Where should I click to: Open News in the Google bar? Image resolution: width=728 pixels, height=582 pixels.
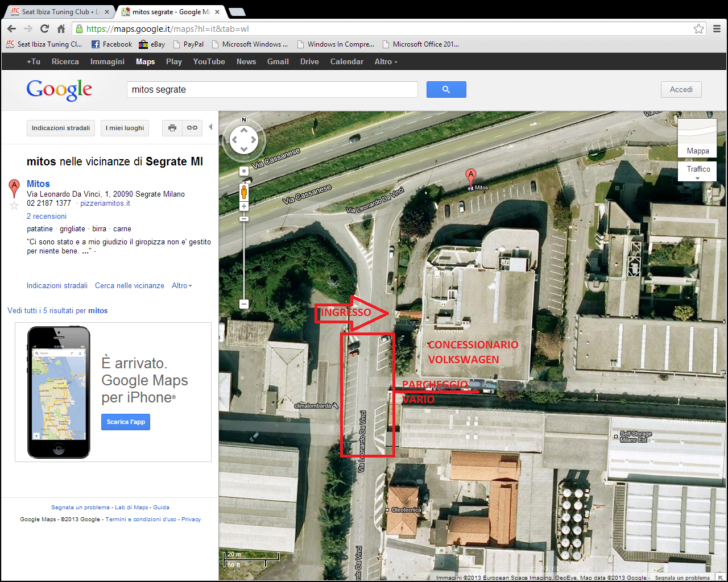click(246, 61)
